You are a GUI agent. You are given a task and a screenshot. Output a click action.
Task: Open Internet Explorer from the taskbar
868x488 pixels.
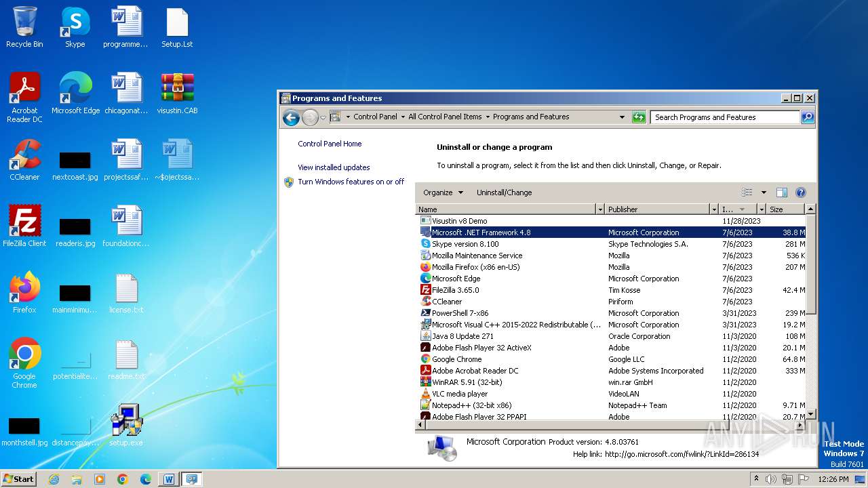pyautogui.click(x=54, y=479)
